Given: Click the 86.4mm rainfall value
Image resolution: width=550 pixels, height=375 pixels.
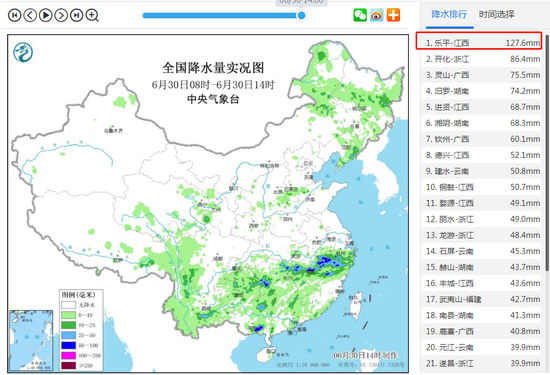Looking at the screenshot, I should tap(525, 59).
